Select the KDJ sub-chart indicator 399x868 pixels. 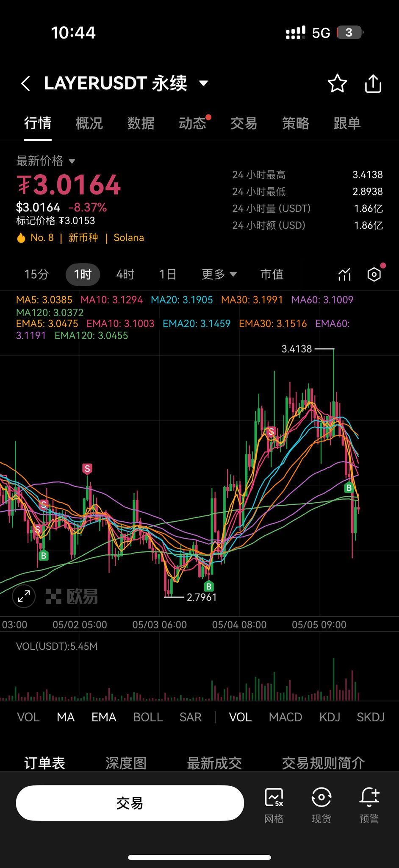tap(330, 717)
